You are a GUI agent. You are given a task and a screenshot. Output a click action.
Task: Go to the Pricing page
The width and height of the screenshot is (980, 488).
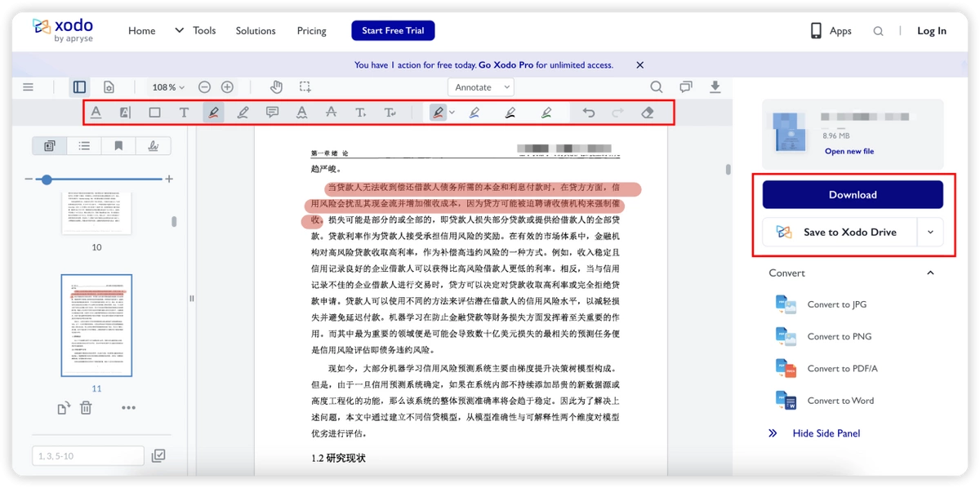tap(311, 30)
